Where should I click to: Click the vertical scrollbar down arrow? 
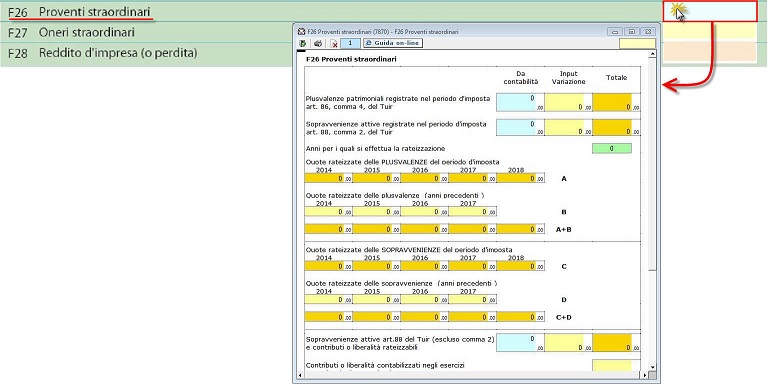pos(652,367)
